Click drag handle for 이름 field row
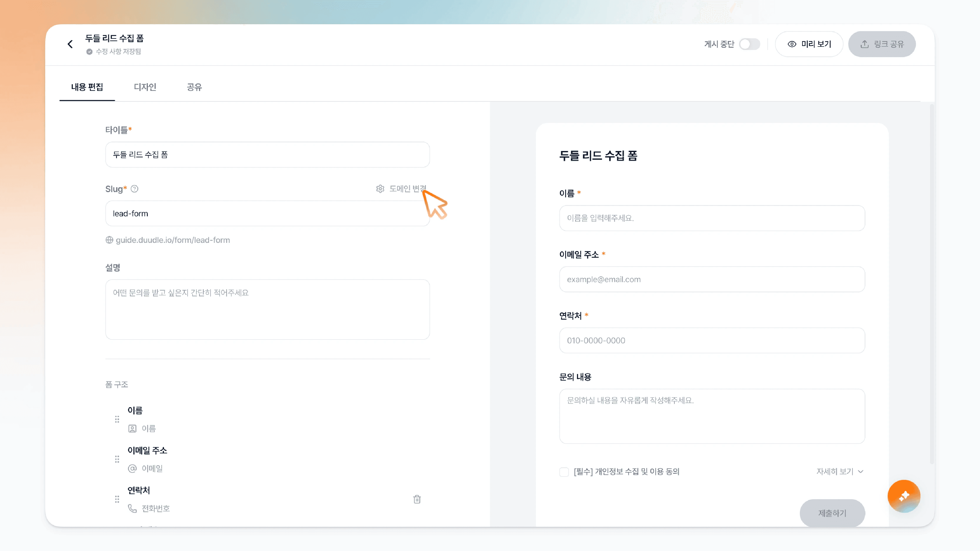This screenshot has width=980, height=551. pyautogui.click(x=117, y=419)
